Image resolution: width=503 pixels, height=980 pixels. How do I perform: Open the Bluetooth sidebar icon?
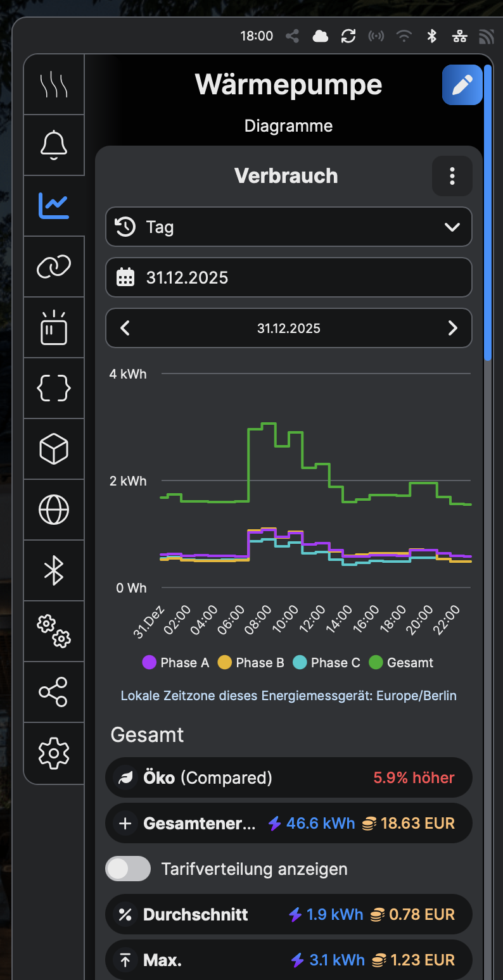(54, 570)
